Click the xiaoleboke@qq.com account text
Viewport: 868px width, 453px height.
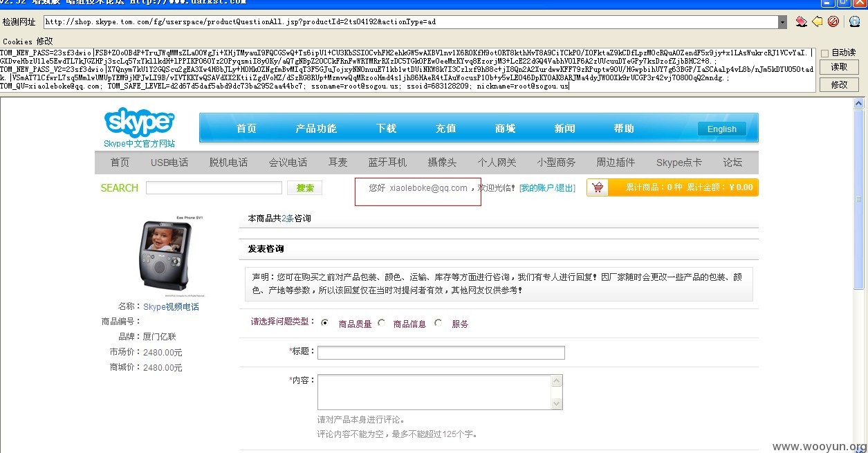429,188
